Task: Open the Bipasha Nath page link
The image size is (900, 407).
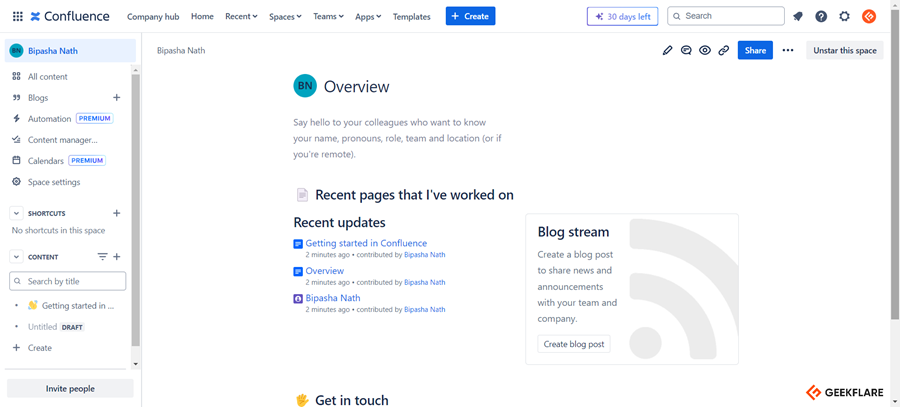Action: [333, 298]
